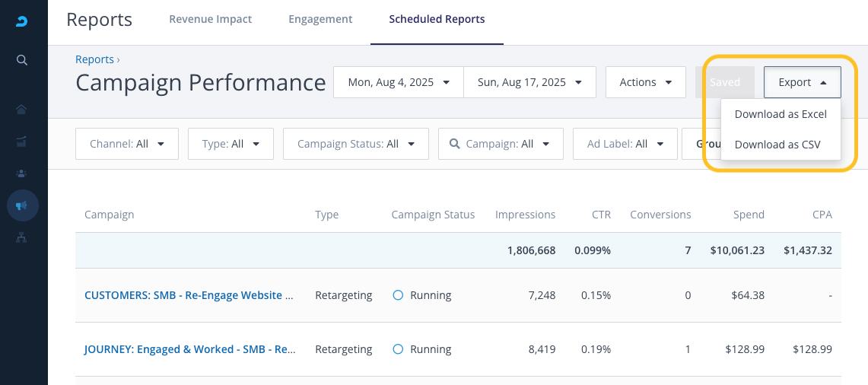
Task: Expand the Actions dropdown menu
Action: click(x=645, y=82)
